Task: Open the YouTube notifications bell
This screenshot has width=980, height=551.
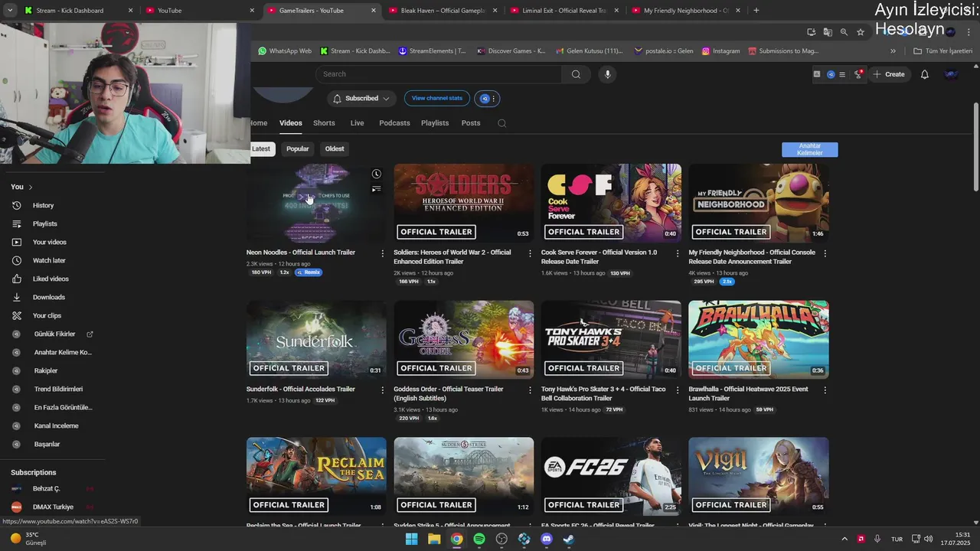Action: pyautogui.click(x=924, y=74)
